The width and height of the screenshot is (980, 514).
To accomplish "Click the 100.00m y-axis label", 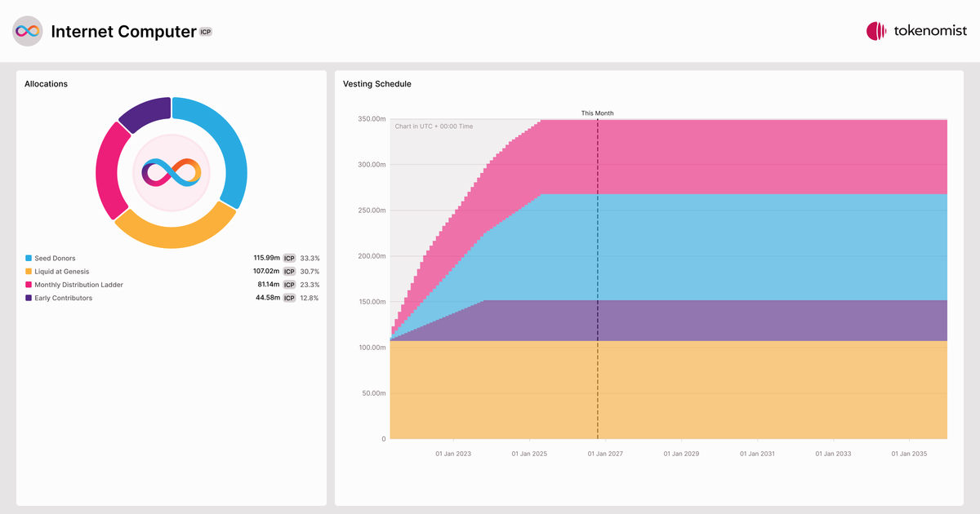I will pyautogui.click(x=371, y=348).
